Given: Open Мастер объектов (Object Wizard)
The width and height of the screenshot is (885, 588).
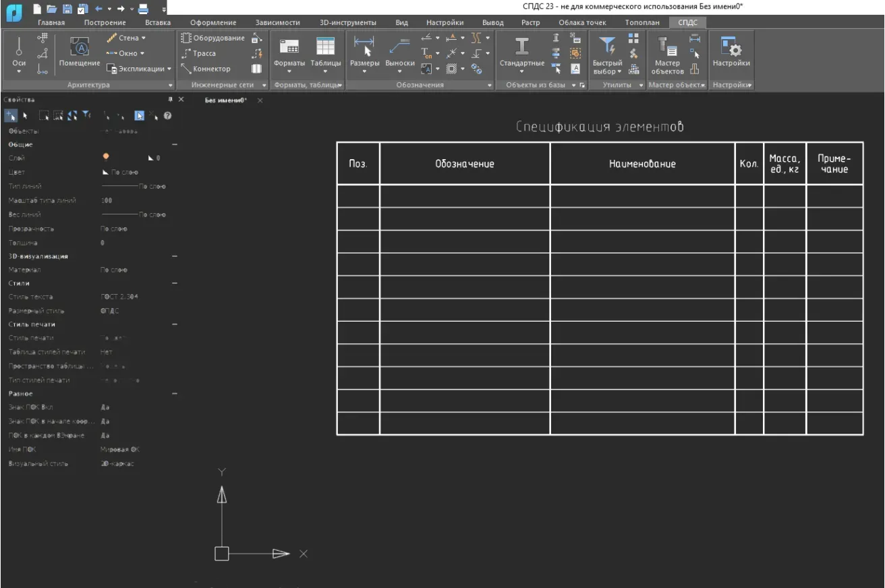Looking at the screenshot, I should [667, 47].
